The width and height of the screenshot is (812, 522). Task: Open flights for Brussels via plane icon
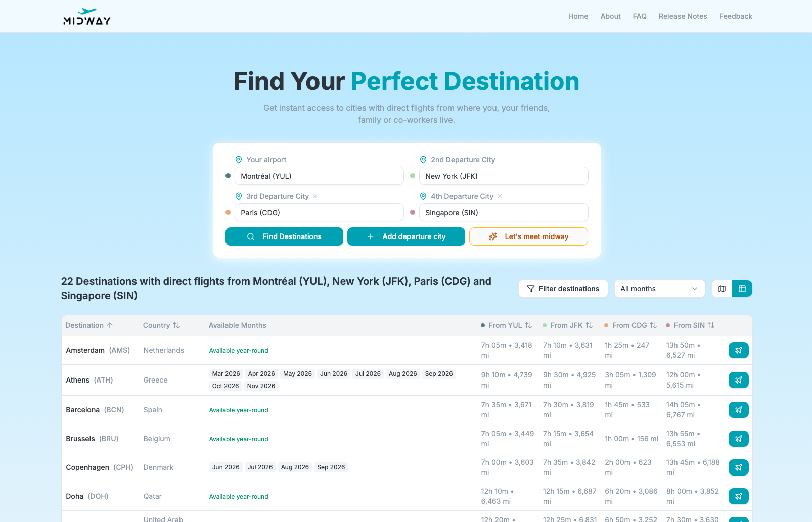pos(738,439)
